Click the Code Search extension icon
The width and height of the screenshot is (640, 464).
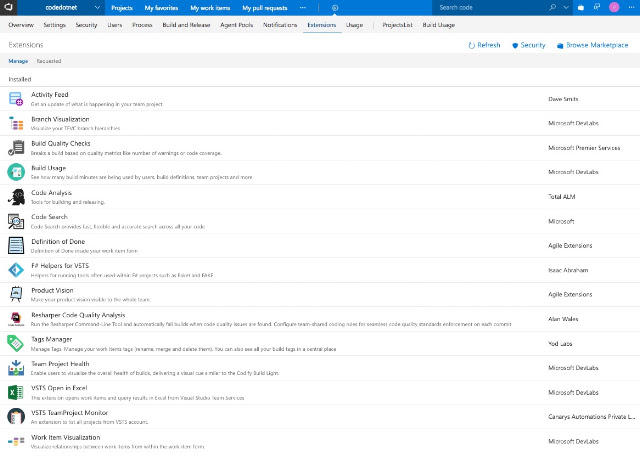tap(16, 221)
